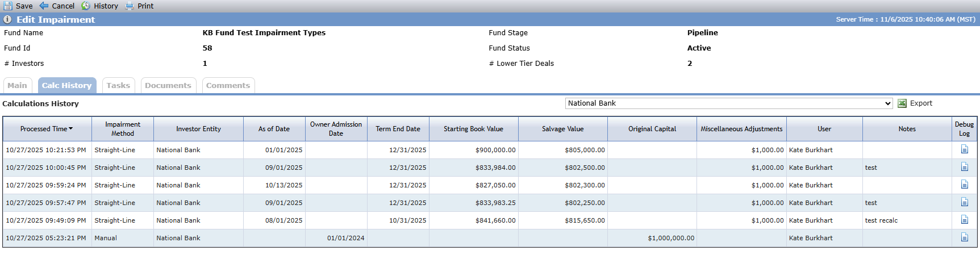Viewport: 980px width, 280px height.
Task: Click the Active fund status value
Action: click(x=699, y=48)
